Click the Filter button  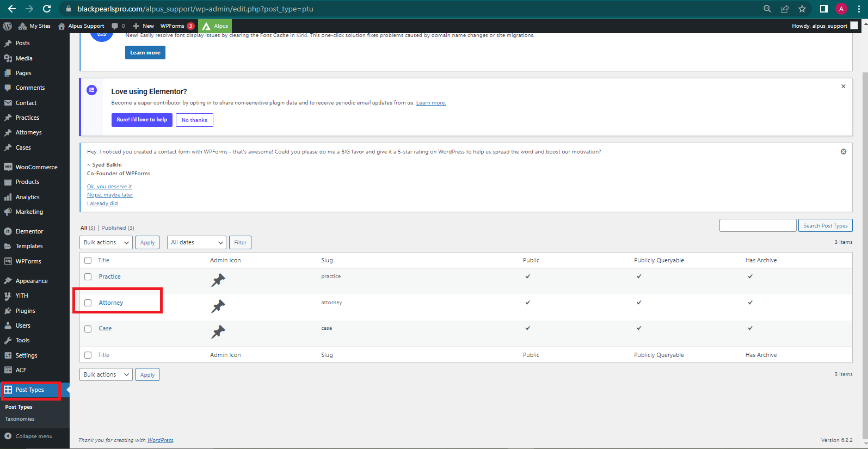(240, 242)
